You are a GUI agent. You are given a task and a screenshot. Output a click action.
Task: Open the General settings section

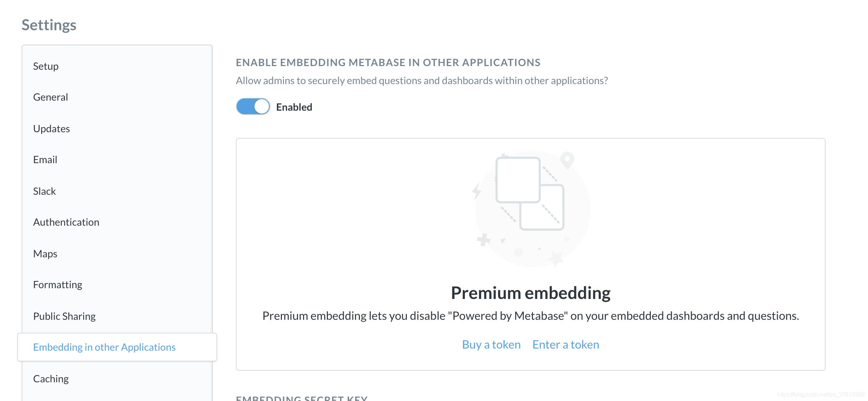pos(50,97)
